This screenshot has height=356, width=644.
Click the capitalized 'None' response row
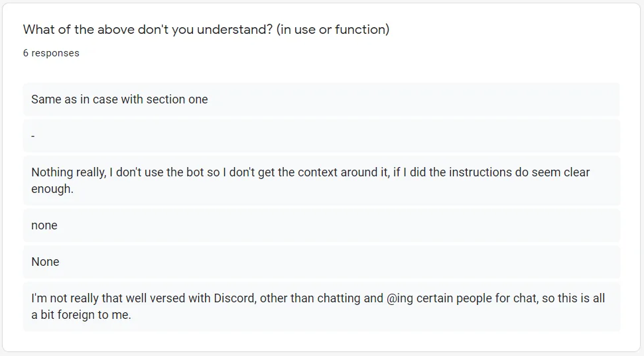(322, 262)
